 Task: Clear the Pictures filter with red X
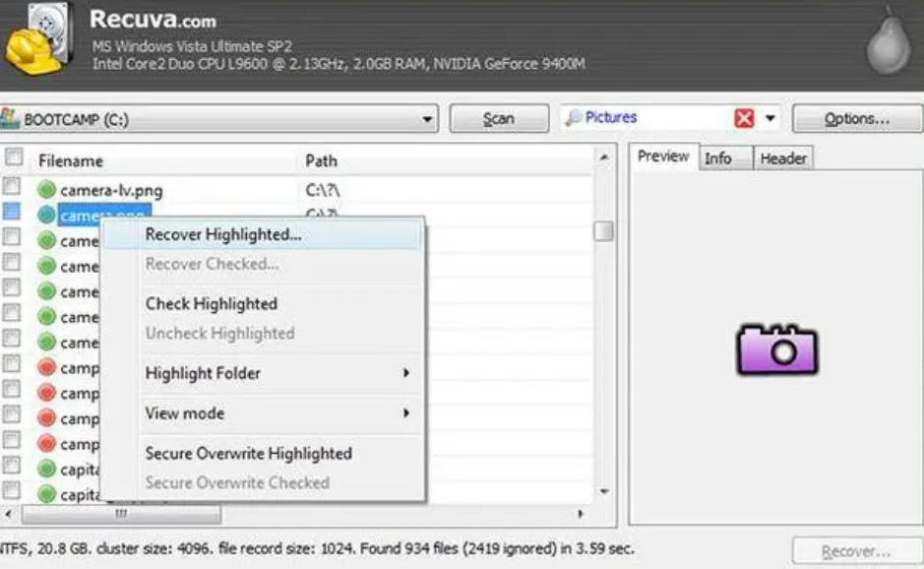click(744, 118)
